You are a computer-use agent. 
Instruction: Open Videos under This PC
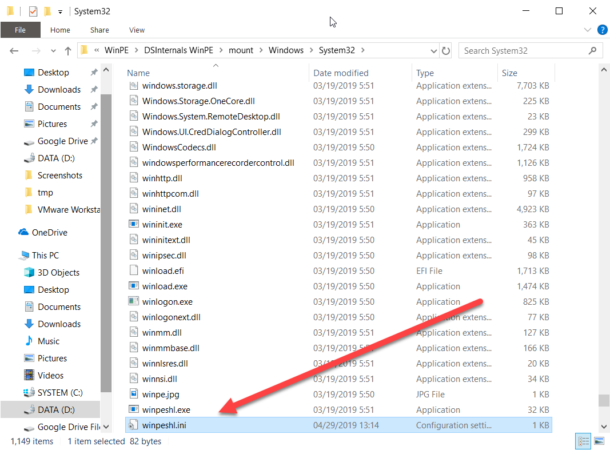(50, 375)
